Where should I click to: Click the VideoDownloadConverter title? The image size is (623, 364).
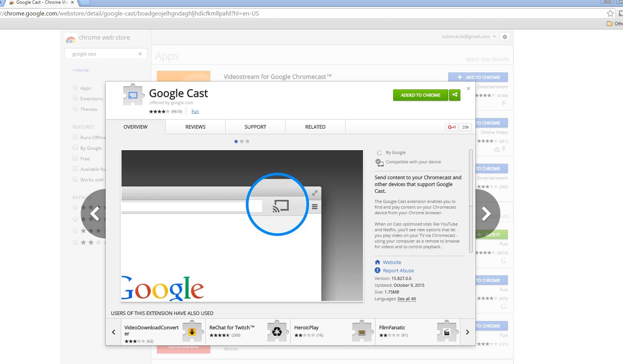pyautogui.click(x=152, y=330)
